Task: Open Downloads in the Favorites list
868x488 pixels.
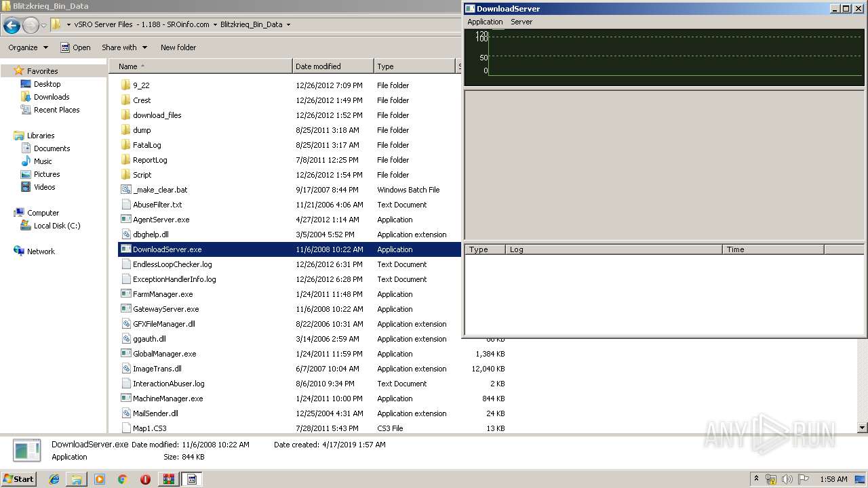Action: [x=52, y=97]
